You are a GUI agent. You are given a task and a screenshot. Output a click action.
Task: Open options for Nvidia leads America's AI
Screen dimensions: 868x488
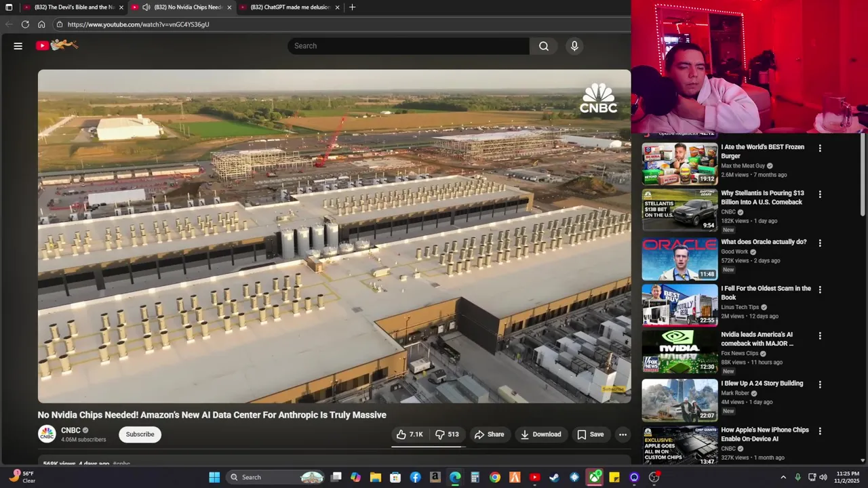(820, 335)
